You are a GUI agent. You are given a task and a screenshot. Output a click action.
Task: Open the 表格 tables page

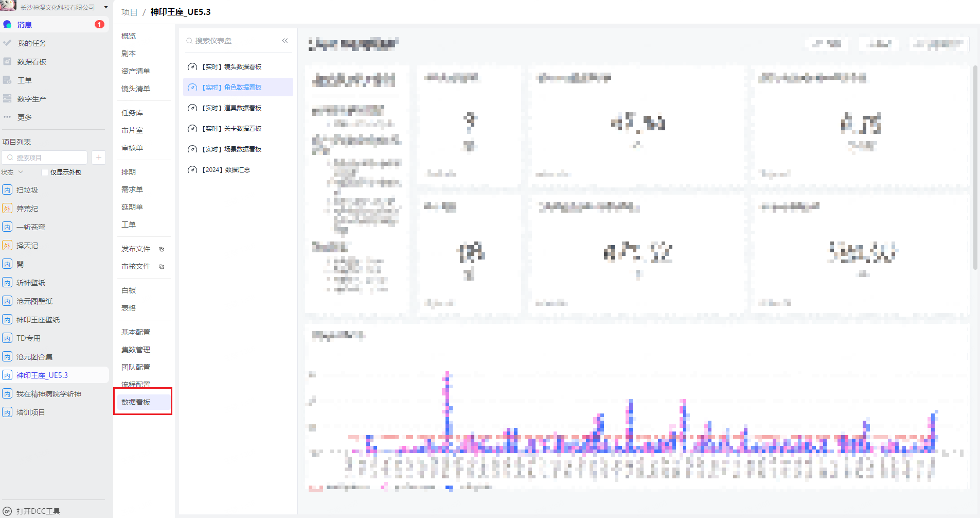[x=129, y=308]
